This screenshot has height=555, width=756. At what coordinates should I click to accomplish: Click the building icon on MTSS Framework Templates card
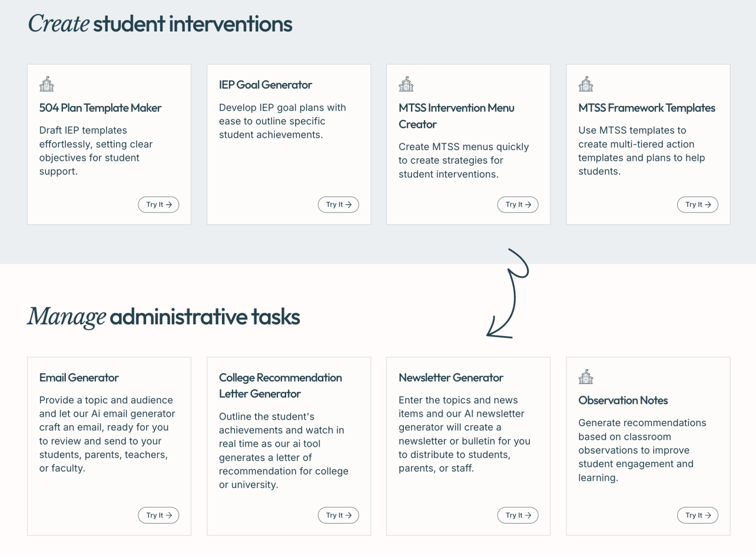point(586,84)
